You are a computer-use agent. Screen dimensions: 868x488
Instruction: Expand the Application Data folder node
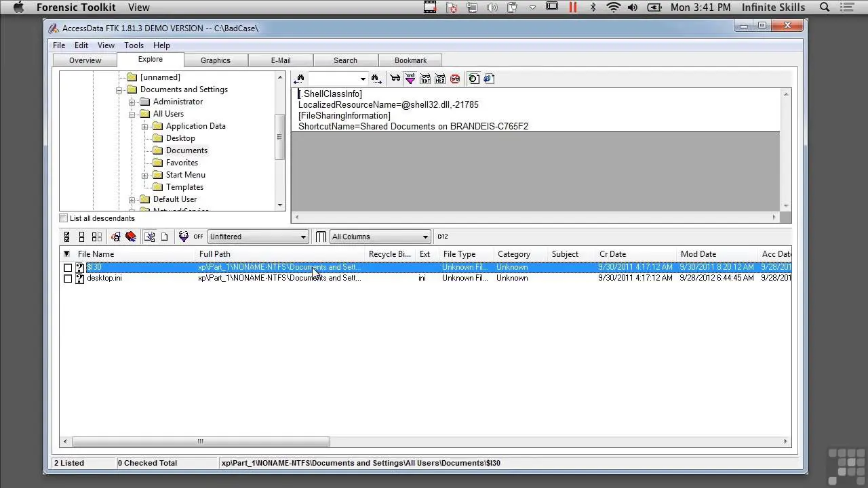coord(144,127)
